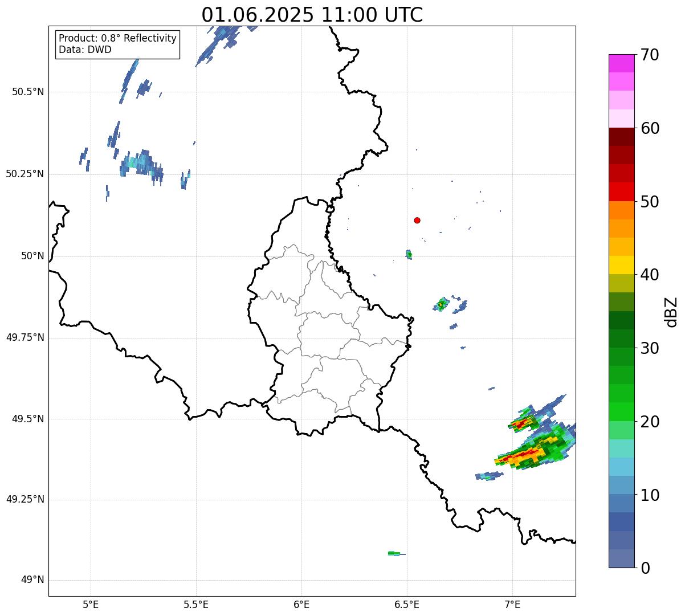Click colorbar tick label 50
Screen dimensions: 685x616
coord(650,202)
